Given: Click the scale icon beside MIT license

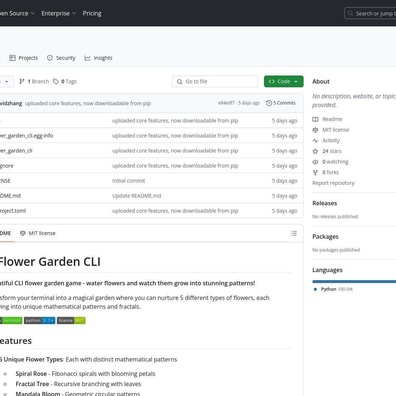Looking at the screenshot, I should [x=315, y=130].
